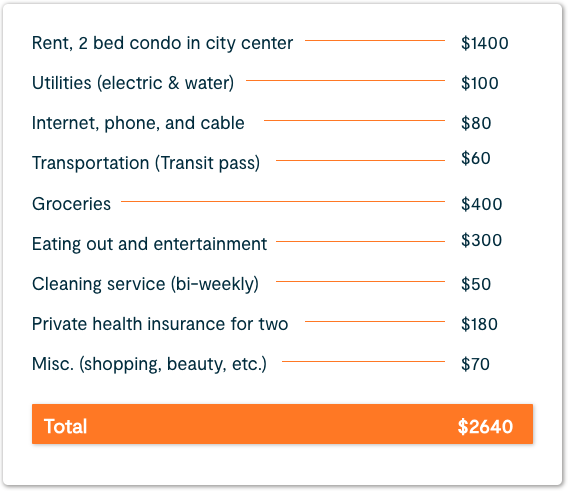The image size is (568, 491).
Task: Select the $300 entertainment amount
Action: 481,240
